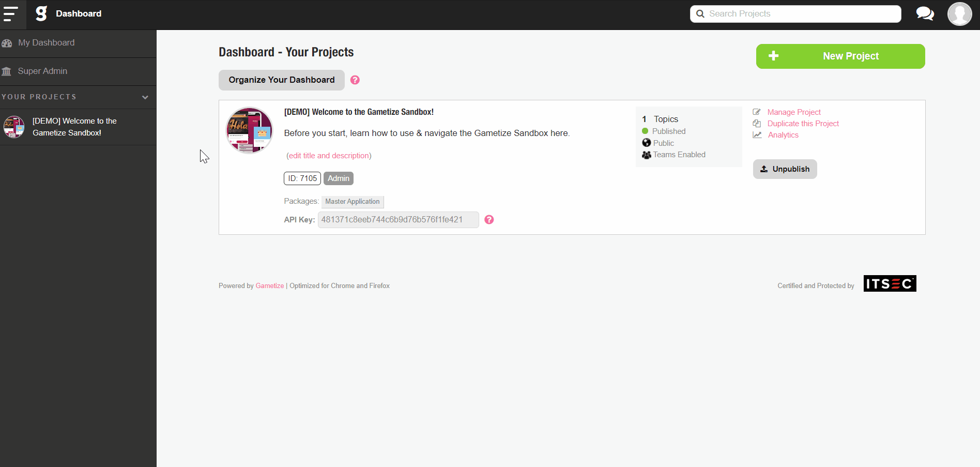Image resolution: width=980 pixels, height=467 pixels.
Task: Click the Teams Enabled people icon
Action: coord(646,155)
